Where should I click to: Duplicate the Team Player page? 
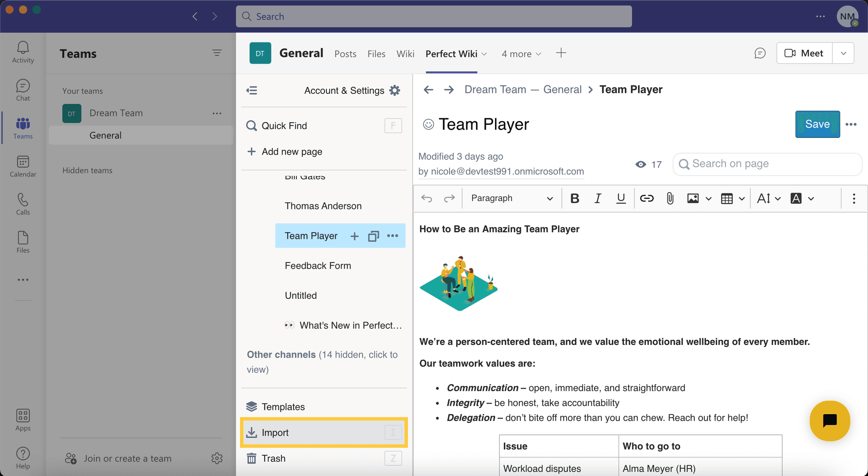(x=373, y=236)
